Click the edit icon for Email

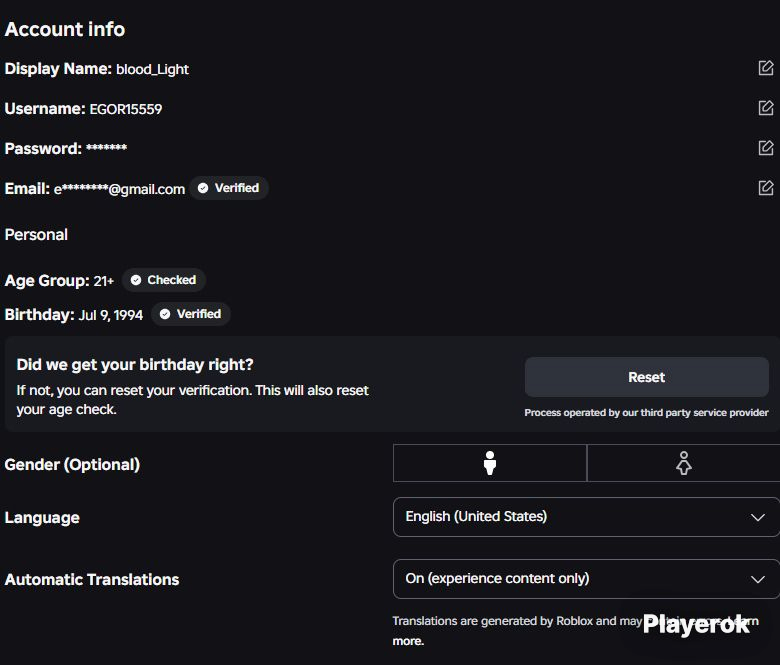tap(766, 188)
